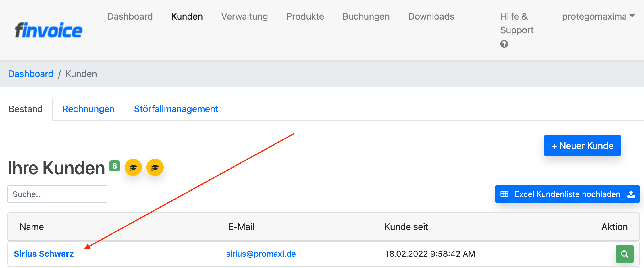Navigate to Produkte in the top navigation

(x=305, y=16)
